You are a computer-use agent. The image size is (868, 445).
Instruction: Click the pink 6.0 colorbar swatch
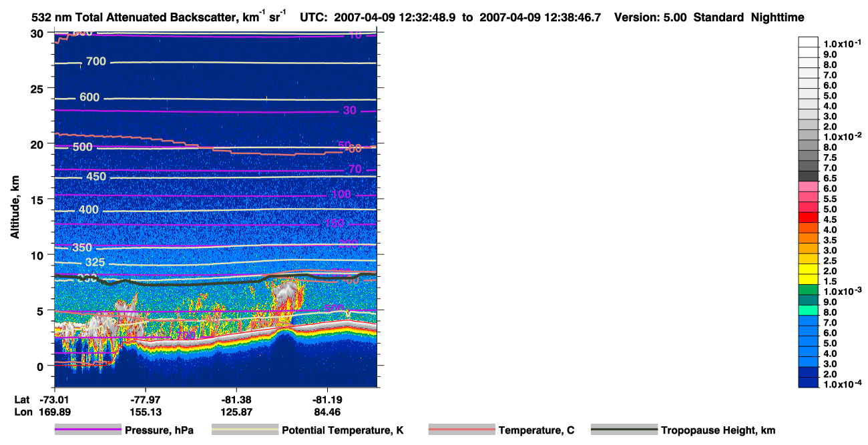point(808,186)
